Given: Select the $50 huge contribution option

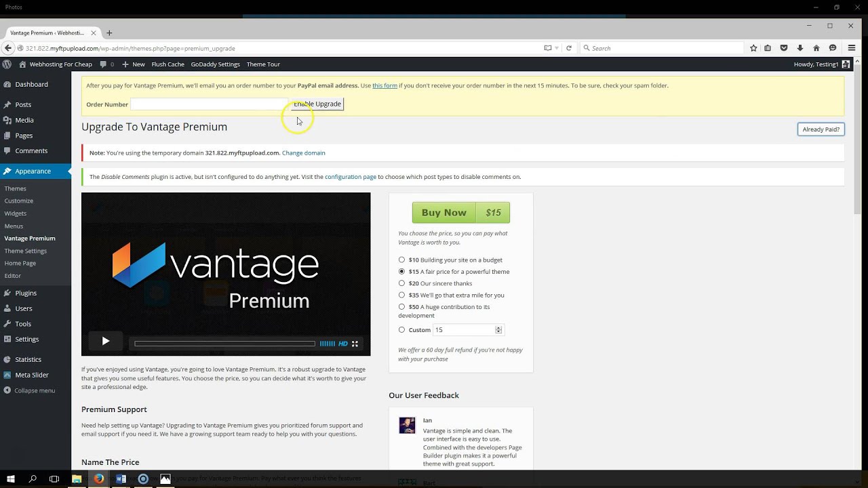Looking at the screenshot, I should [401, 306].
